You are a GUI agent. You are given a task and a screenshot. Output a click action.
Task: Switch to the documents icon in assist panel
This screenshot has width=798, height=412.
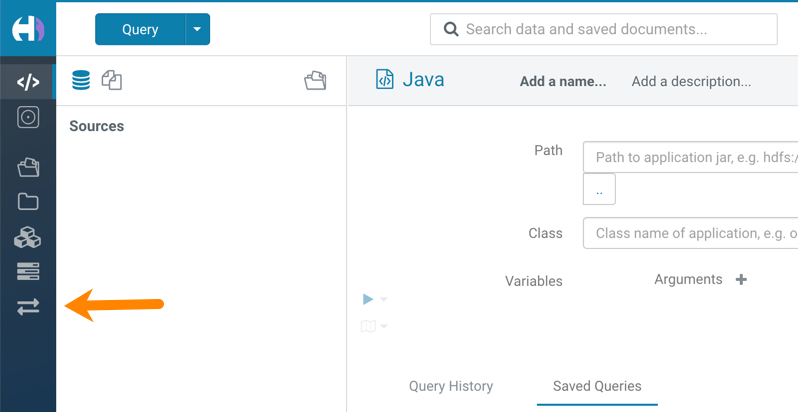(x=112, y=80)
